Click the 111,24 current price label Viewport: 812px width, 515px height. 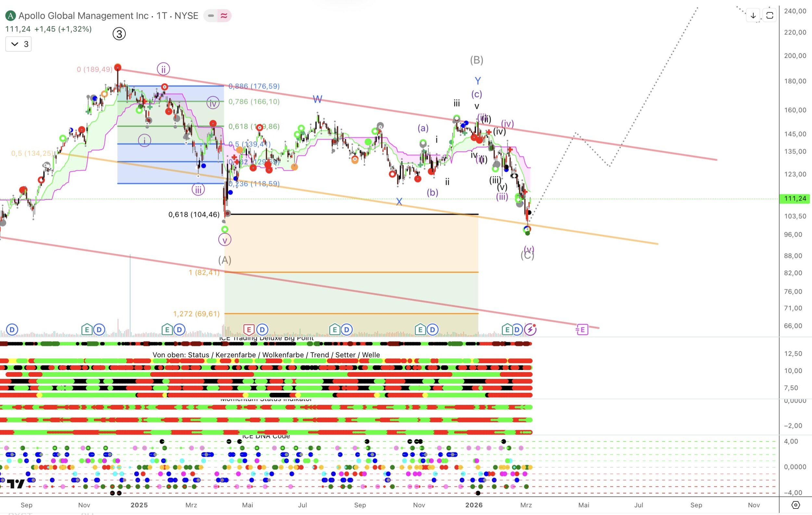click(x=795, y=198)
